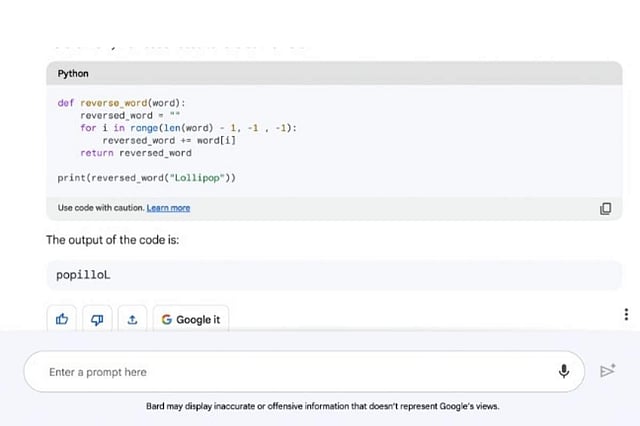Screen dimensions: 640x426
Task: Click the popilloL output text
Action: click(x=83, y=275)
